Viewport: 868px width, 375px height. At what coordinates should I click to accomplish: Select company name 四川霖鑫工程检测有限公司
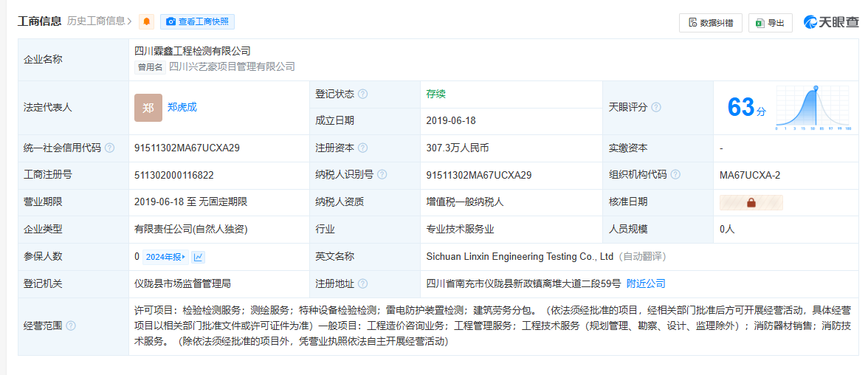point(193,52)
